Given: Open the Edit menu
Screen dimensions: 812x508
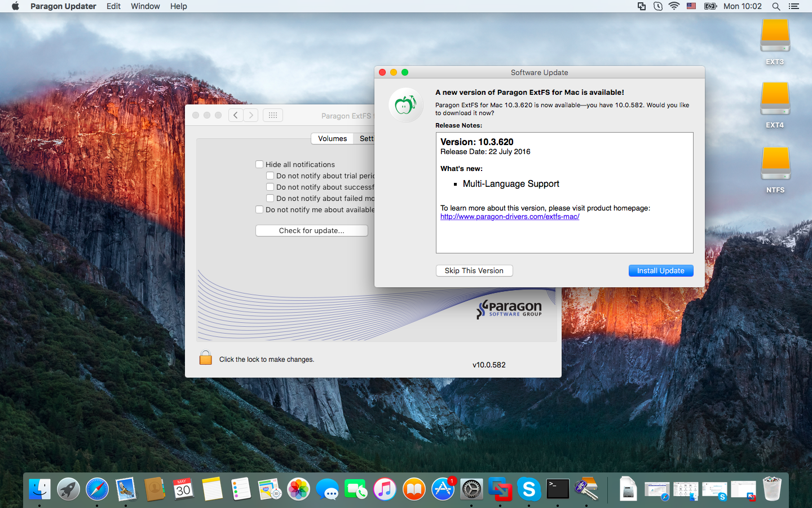Looking at the screenshot, I should click(113, 6).
